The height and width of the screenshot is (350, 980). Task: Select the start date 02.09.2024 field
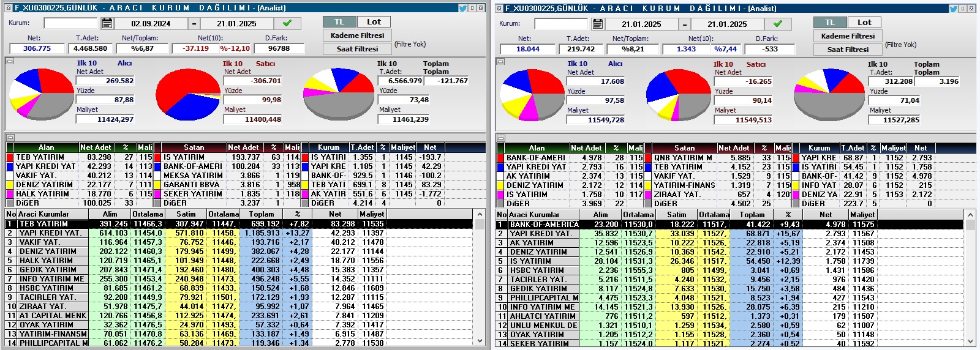151,23
